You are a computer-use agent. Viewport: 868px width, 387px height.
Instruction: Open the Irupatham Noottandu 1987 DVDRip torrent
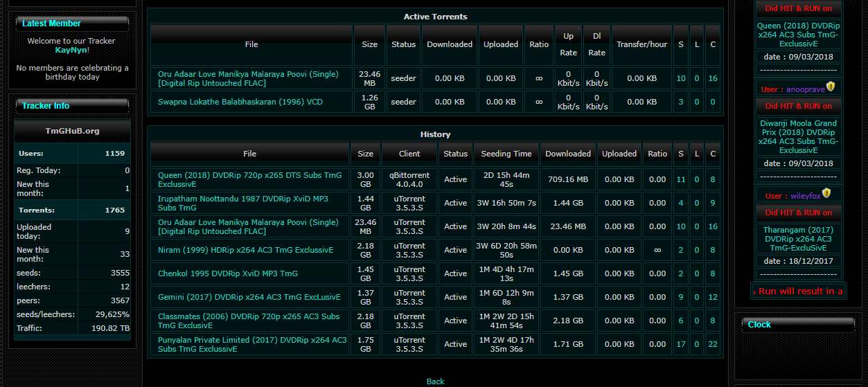point(243,203)
